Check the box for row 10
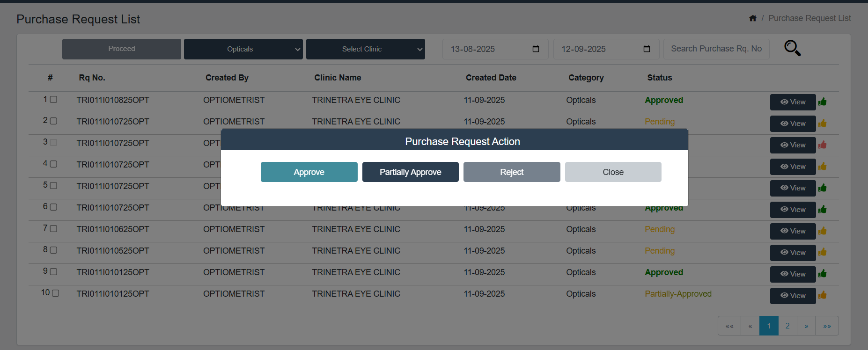 56,293
